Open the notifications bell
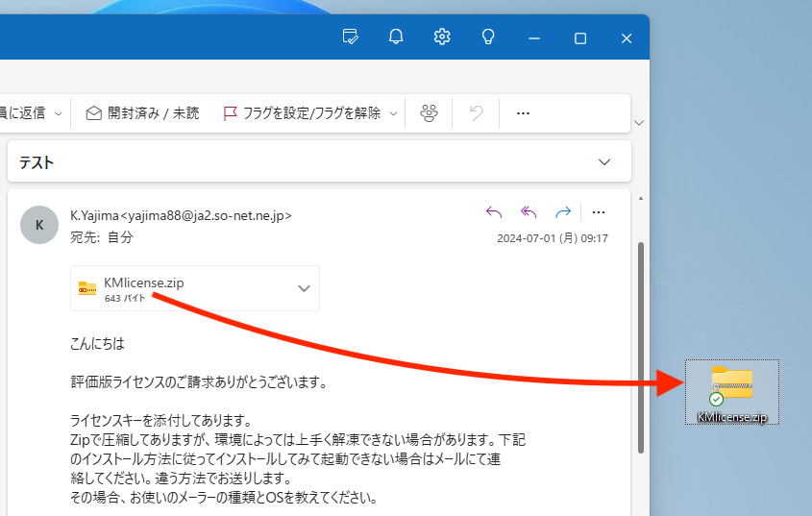812x516 pixels. tap(396, 37)
